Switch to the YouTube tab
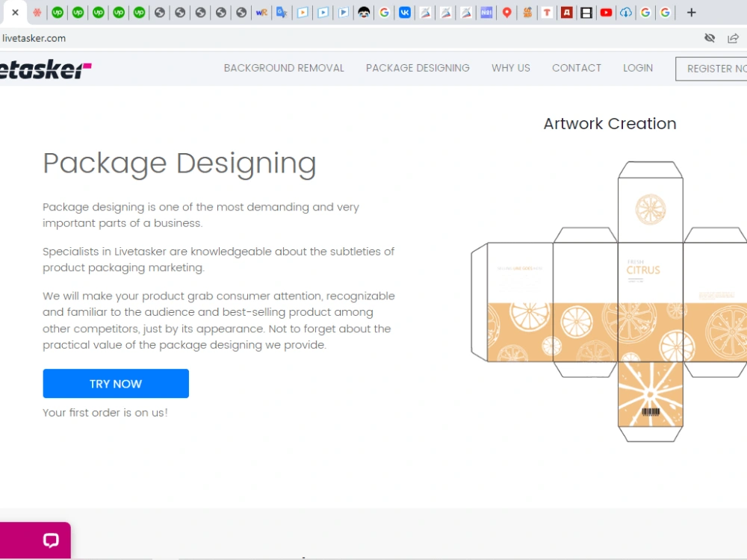 [606, 13]
